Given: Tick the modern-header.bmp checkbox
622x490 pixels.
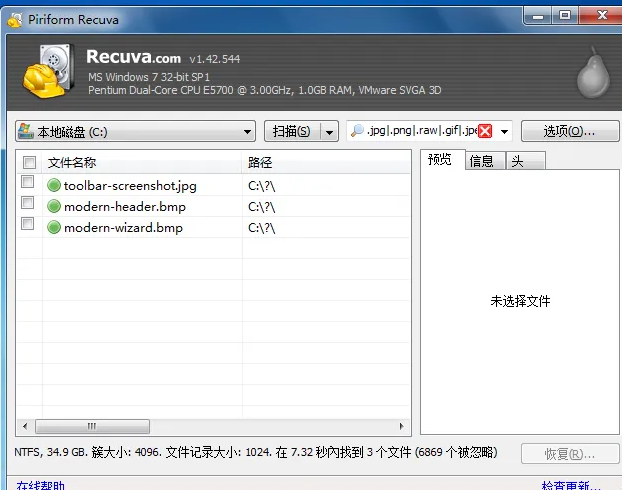Looking at the screenshot, I should [x=29, y=205].
